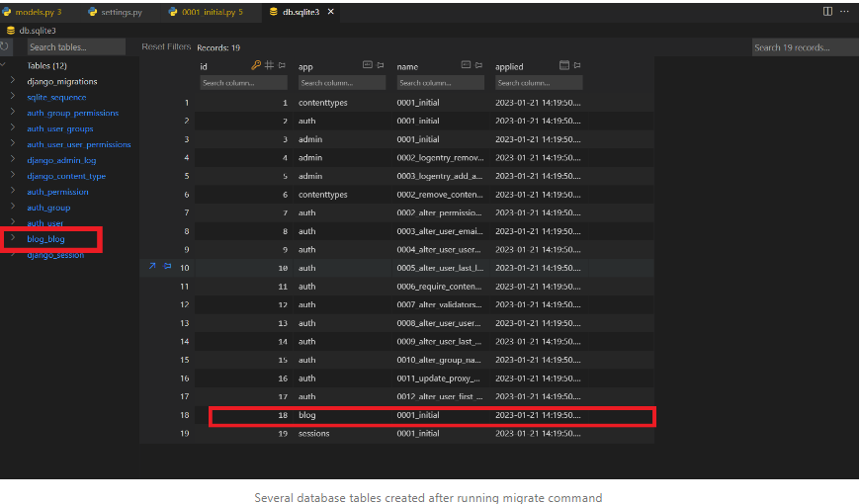Expand the django_migrations table node
860x504 pixels.
pos(12,81)
